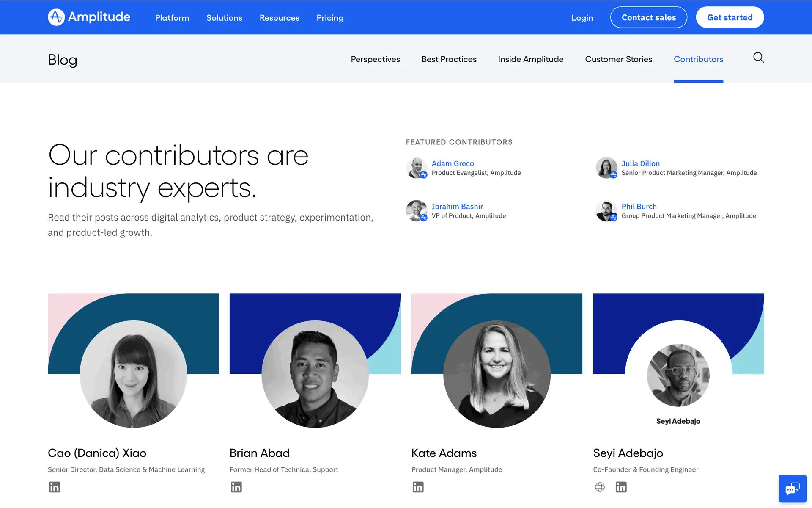Viewport: 812px width, 508px height.
Task: Open Seyi Adebajo's website globe icon
Action: coord(600,487)
